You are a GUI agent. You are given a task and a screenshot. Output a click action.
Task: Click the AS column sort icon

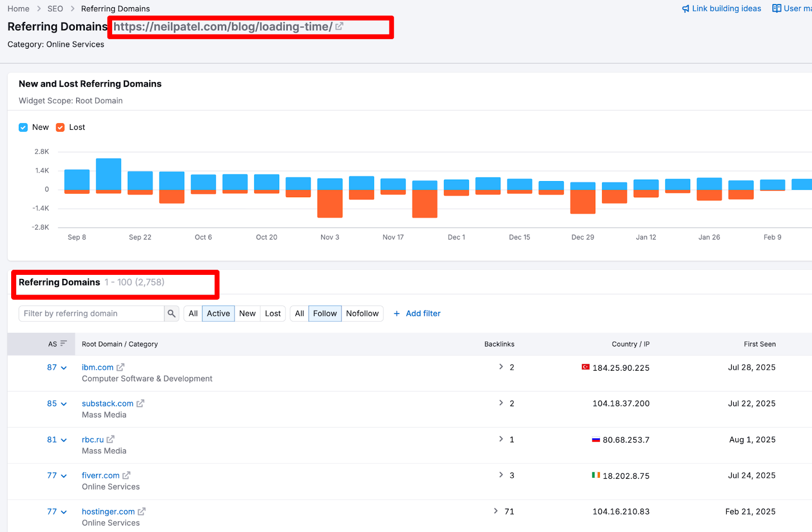click(63, 344)
